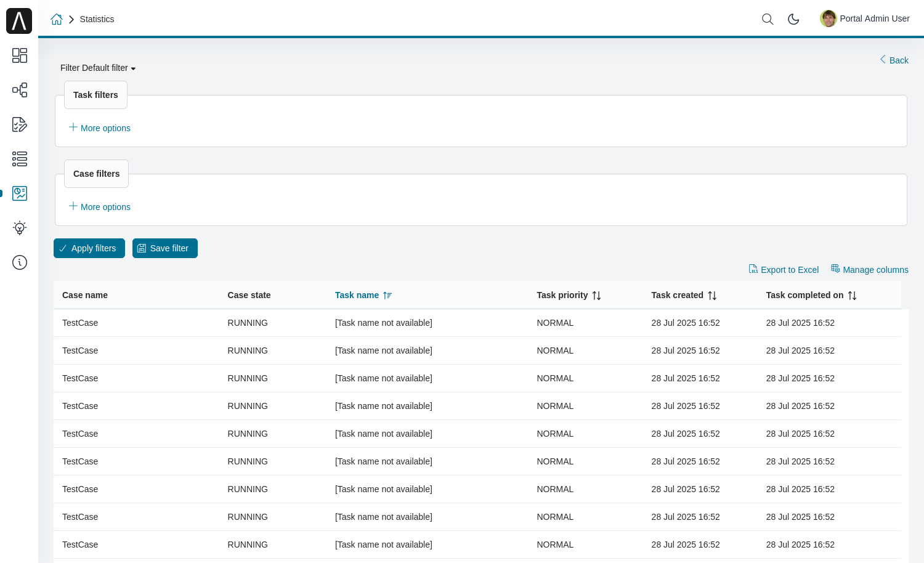The width and height of the screenshot is (924, 563).
Task: Expand More options under Case filters
Action: click(x=100, y=207)
